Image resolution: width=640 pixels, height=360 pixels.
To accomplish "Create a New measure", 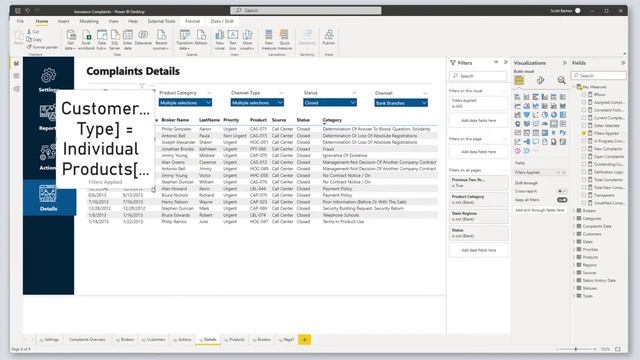I will 269,40.
